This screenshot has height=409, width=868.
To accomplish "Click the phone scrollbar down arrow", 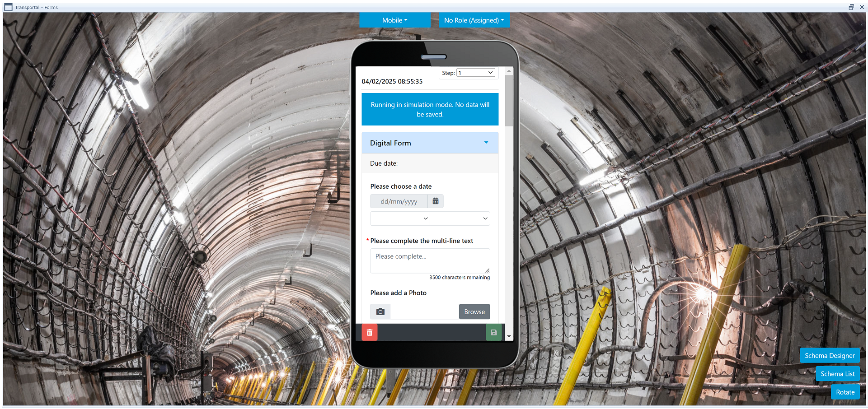I will tap(509, 336).
